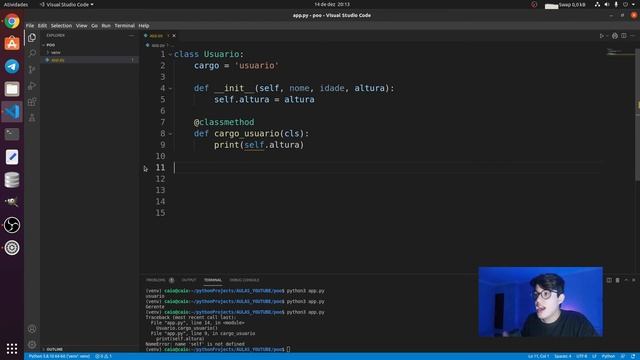This screenshot has height=360, width=640.
Task: Open the Accounts icon in activity bar
Action: pos(32,329)
